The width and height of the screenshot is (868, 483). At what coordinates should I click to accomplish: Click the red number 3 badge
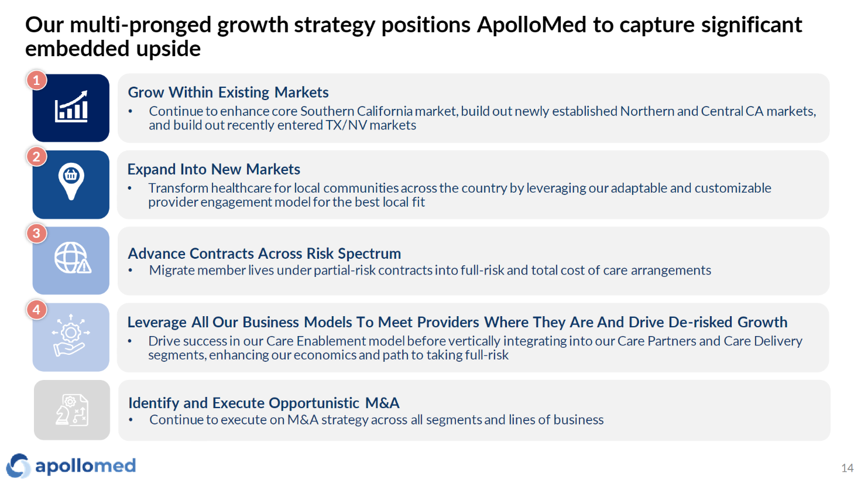pyautogui.click(x=36, y=233)
